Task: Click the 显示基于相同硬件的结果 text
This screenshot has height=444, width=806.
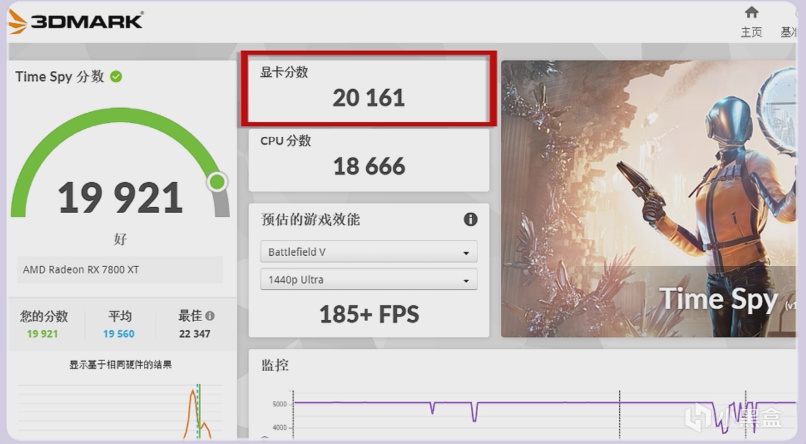Action: point(120,365)
